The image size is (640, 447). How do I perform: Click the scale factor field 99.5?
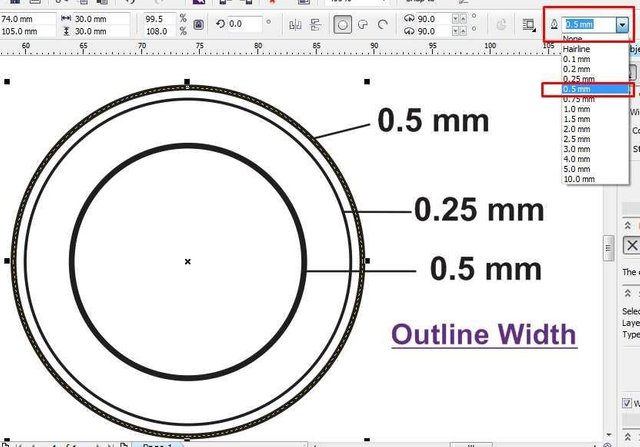[x=160, y=19]
